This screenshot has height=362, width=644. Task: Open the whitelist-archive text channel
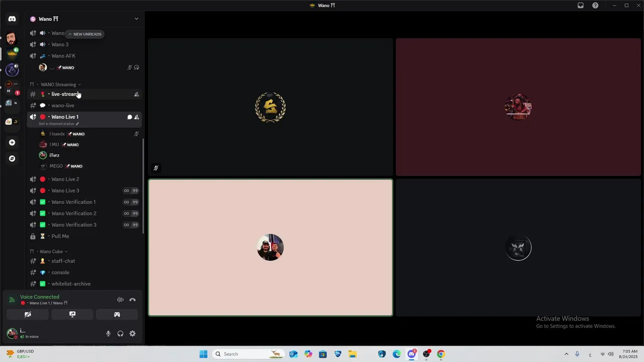click(x=84, y=284)
